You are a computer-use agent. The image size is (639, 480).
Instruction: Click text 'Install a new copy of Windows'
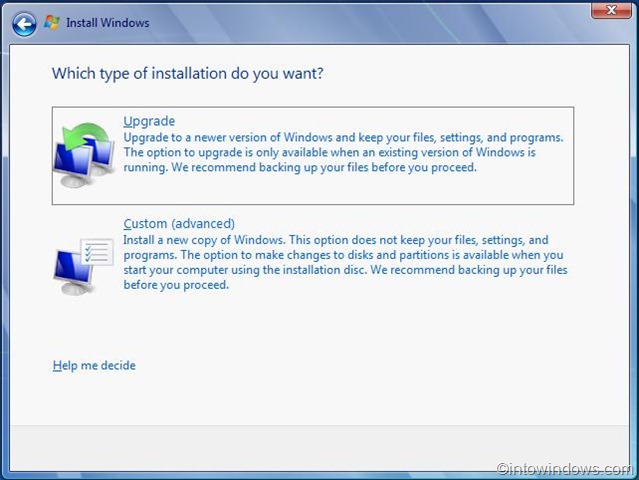[203, 240]
